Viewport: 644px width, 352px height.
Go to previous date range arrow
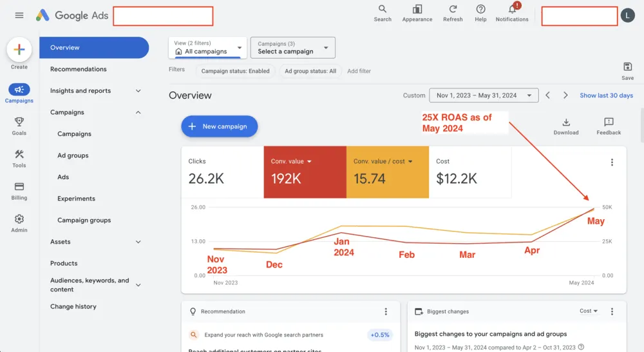pyautogui.click(x=547, y=95)
